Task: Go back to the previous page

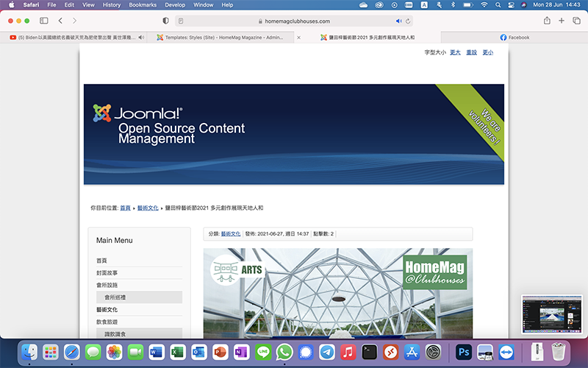Action: click(60, 21)
